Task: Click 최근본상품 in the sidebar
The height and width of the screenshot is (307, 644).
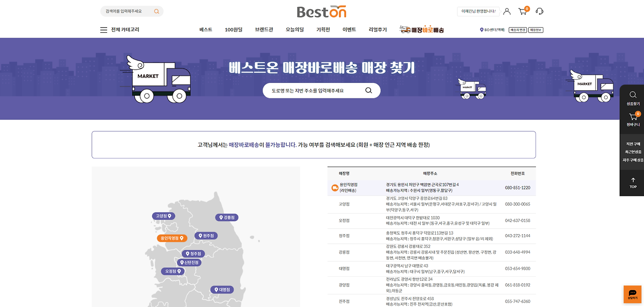Action: pos(633,152)
